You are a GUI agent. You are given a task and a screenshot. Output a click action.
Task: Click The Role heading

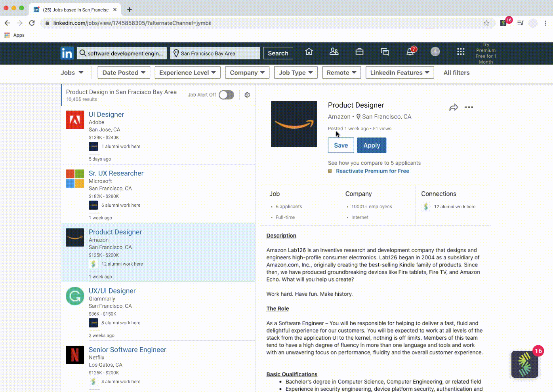pyautogui.click(x=278, y=309)
